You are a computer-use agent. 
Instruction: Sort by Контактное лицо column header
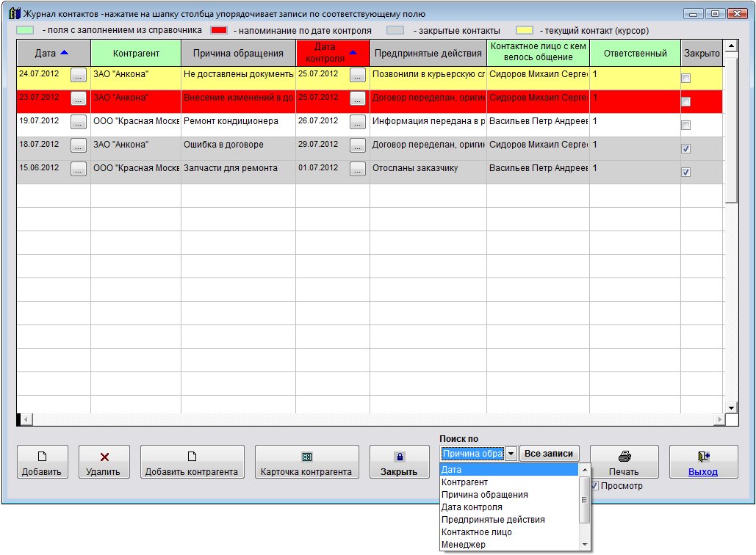coord(538,53)
